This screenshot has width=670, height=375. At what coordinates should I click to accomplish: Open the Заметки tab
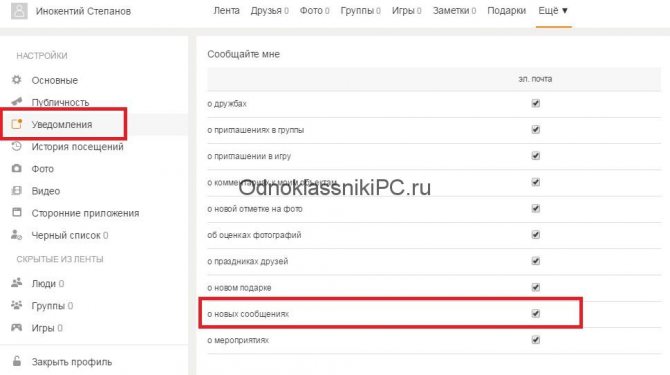454,11
